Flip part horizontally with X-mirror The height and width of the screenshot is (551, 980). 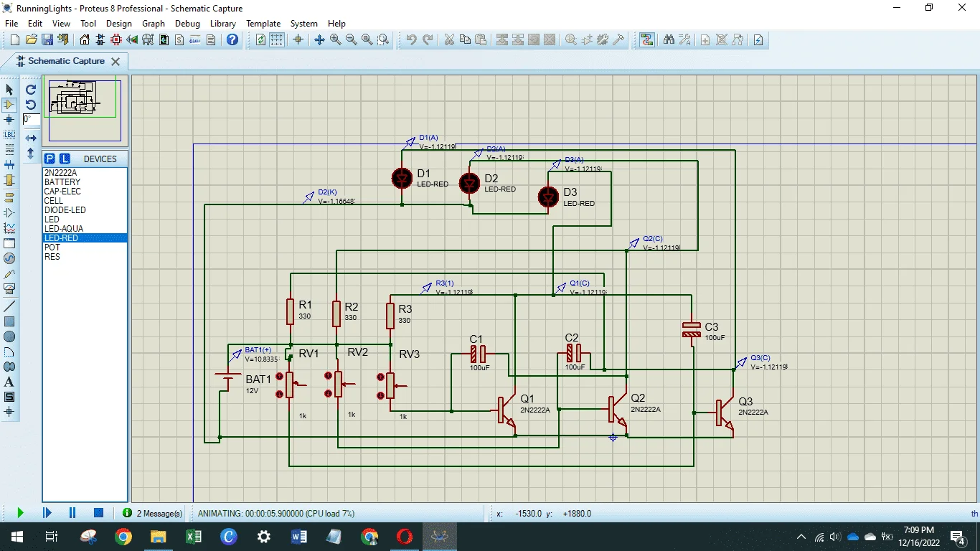[x=31, y=138]
